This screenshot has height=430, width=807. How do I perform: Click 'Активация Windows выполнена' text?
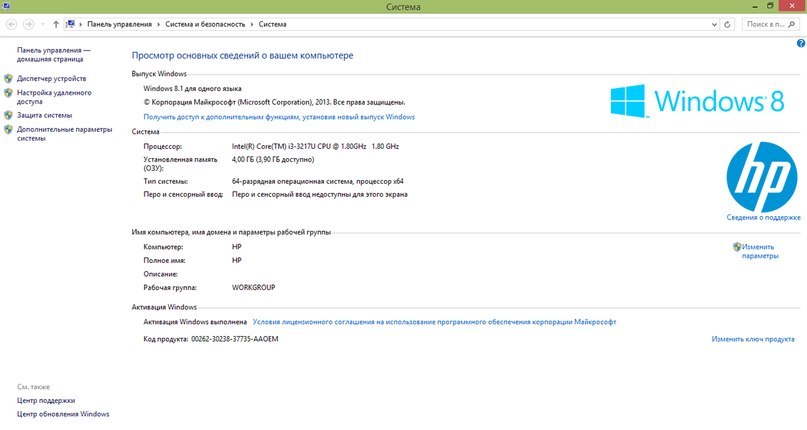click(x=195, y=322)
